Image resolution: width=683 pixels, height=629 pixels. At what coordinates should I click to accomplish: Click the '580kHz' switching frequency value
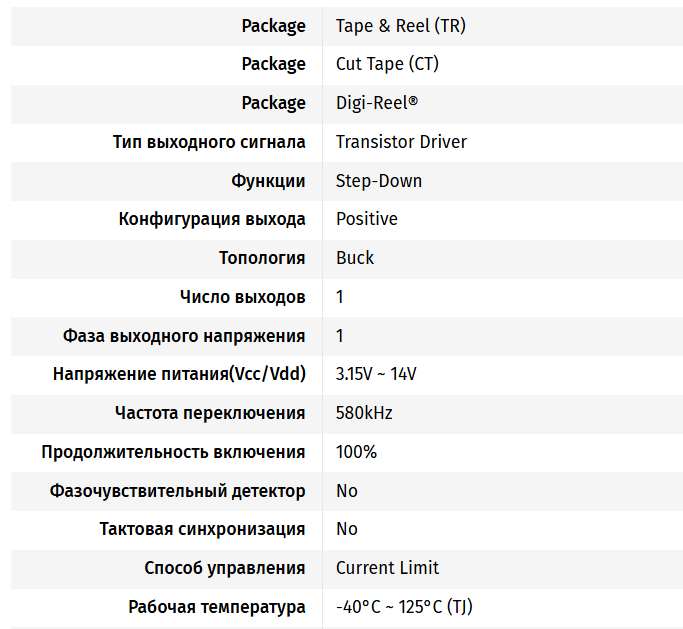click(x=364, y=413)
